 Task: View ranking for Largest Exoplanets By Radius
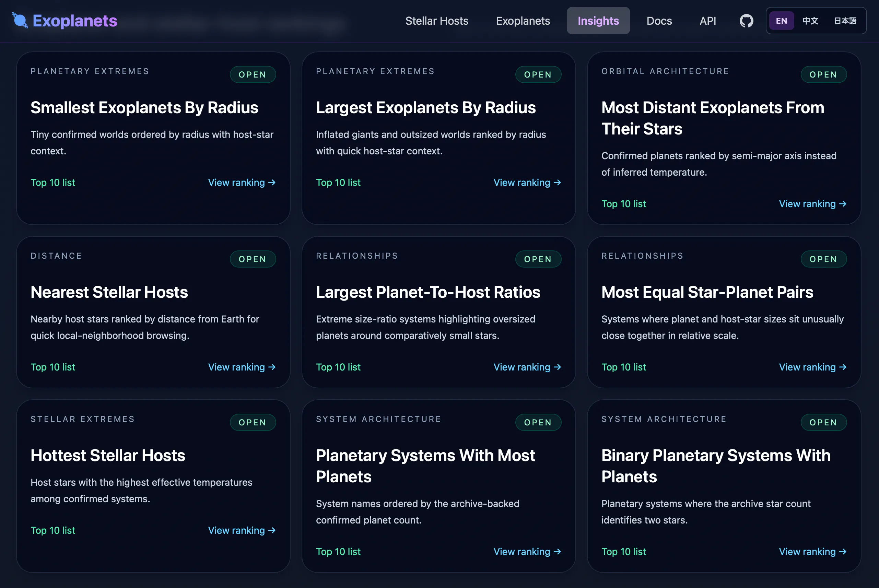[527, 183]
